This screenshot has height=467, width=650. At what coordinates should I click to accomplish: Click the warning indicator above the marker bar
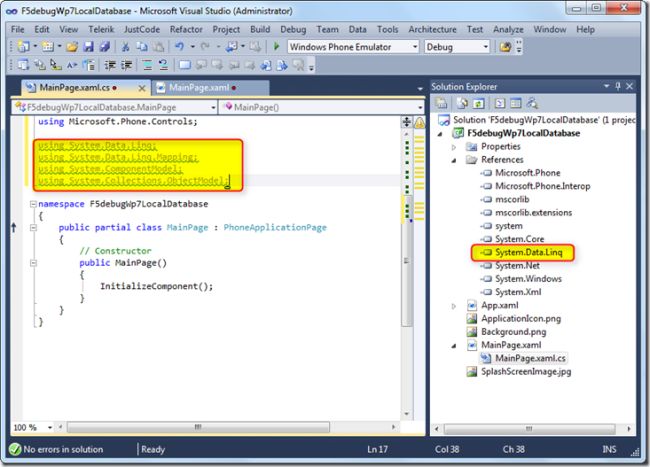tap(420, 122)
